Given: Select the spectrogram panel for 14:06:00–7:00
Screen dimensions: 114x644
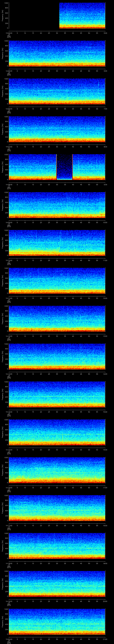Looking at the screenshot, I should click(x=57, y=91).
